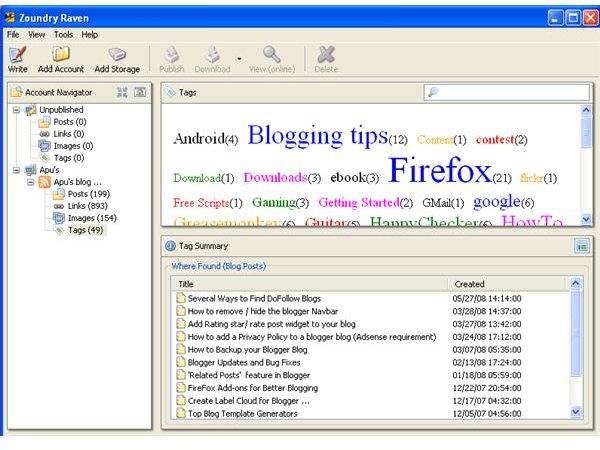Select Tags (0) under Unpublished
Screen dimensions: 600x450
tap(69, 158)
